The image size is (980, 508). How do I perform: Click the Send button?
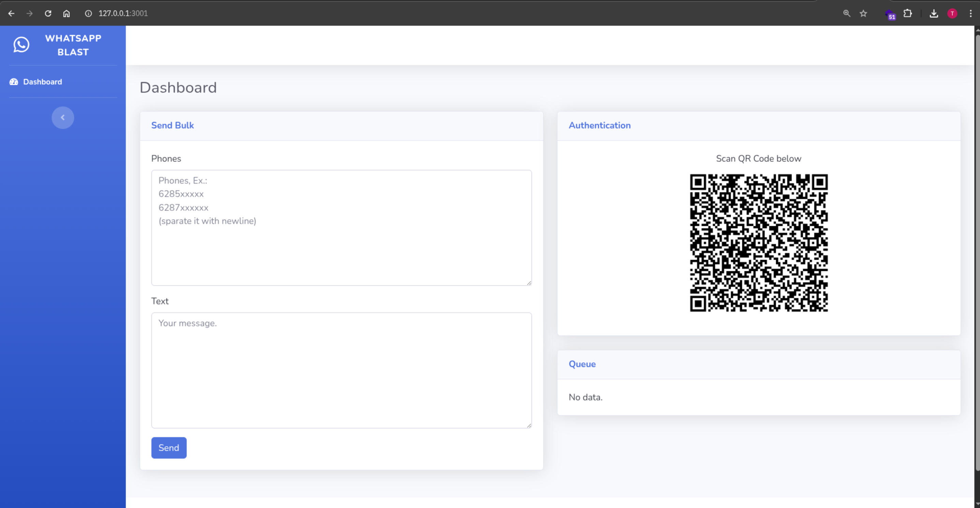169,448
